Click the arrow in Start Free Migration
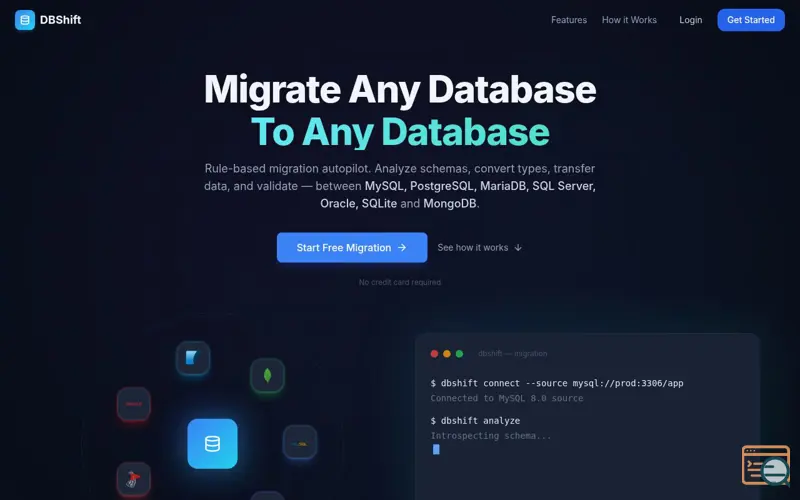 coord(402,247)
